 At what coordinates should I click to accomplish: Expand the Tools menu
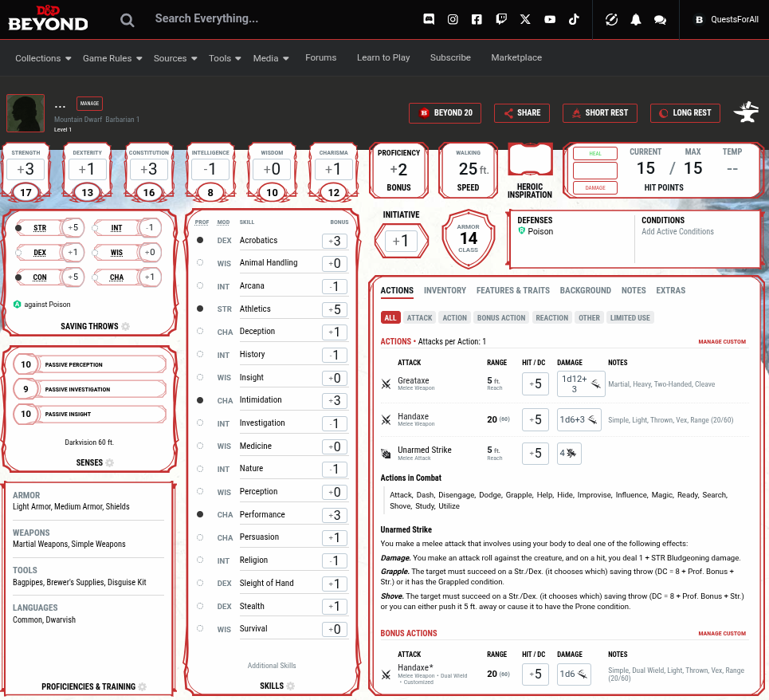coord(225,58)
